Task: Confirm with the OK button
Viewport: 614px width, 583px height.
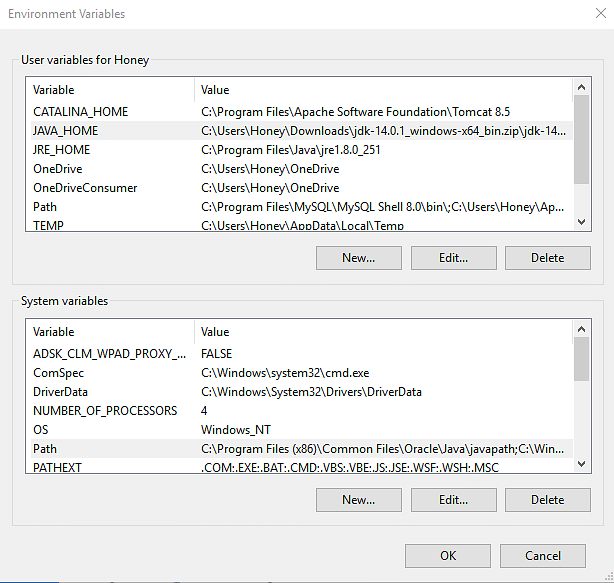Action: click(x=448, y=556)
